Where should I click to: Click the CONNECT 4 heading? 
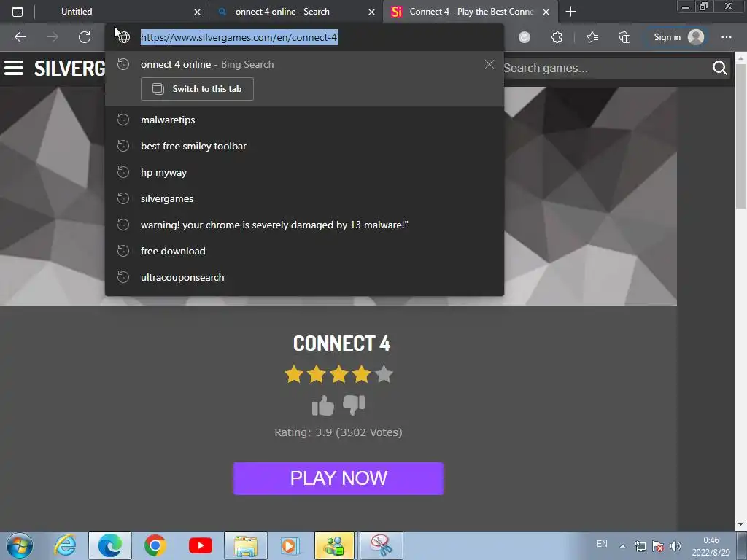click(x=341, y=343)
